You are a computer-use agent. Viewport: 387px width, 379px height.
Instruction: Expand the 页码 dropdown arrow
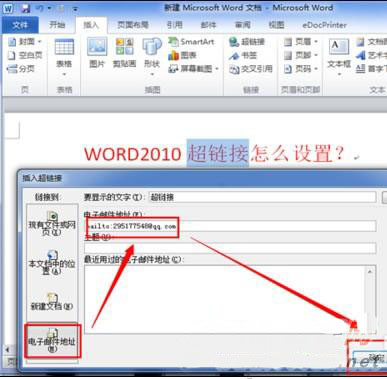pyautogui.click(x=316, y=69)
